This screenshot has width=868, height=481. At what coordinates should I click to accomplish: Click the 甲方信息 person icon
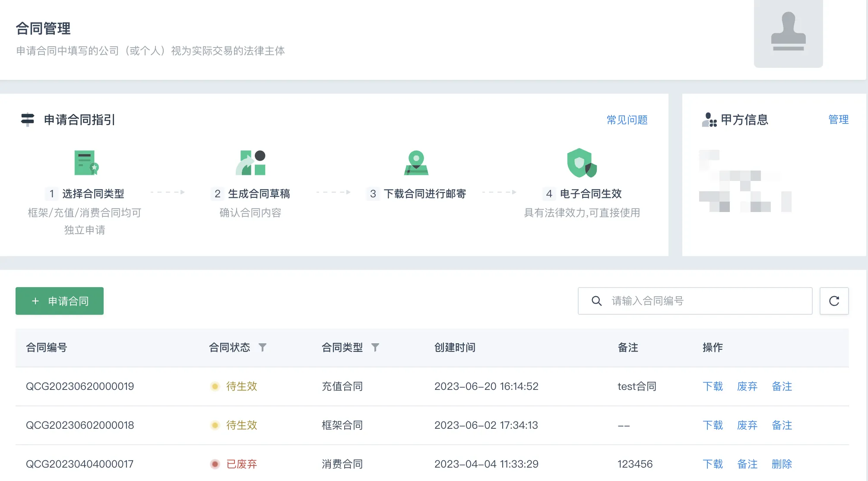pos(709,120)
